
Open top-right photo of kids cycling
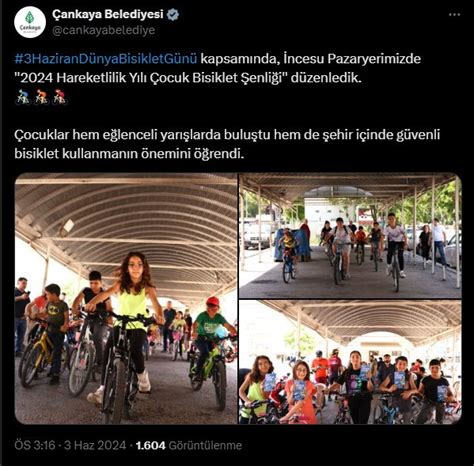(350, 235)
